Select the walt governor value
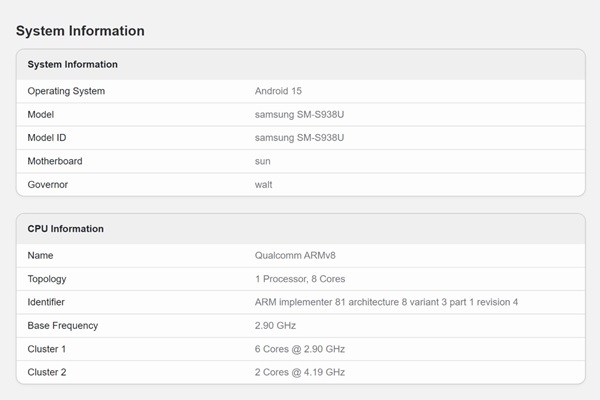This screenshot has height=400, width=600. 264,184
